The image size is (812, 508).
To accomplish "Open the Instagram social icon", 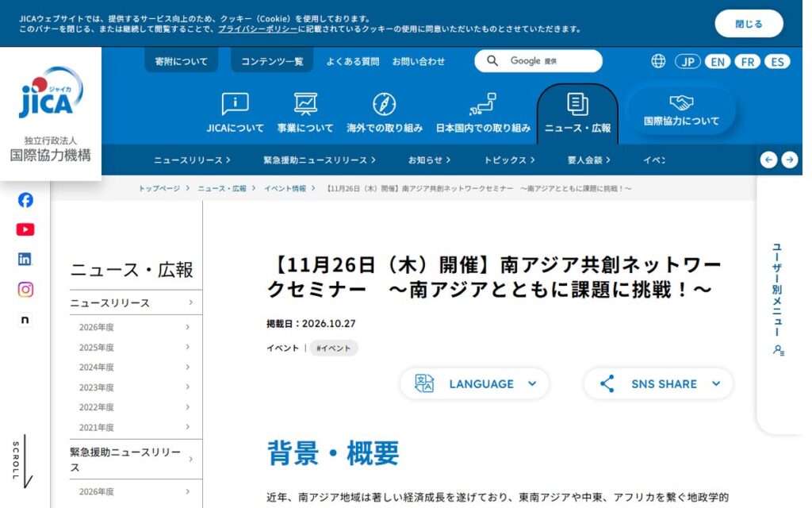I will (x=25, y=289).
